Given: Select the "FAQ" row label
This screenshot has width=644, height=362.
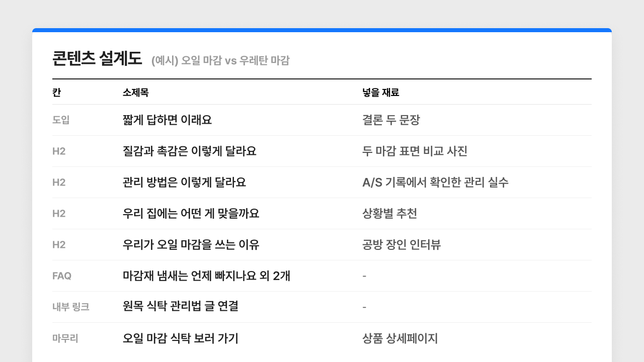Looking at the screenshot, I should [62, 276].
